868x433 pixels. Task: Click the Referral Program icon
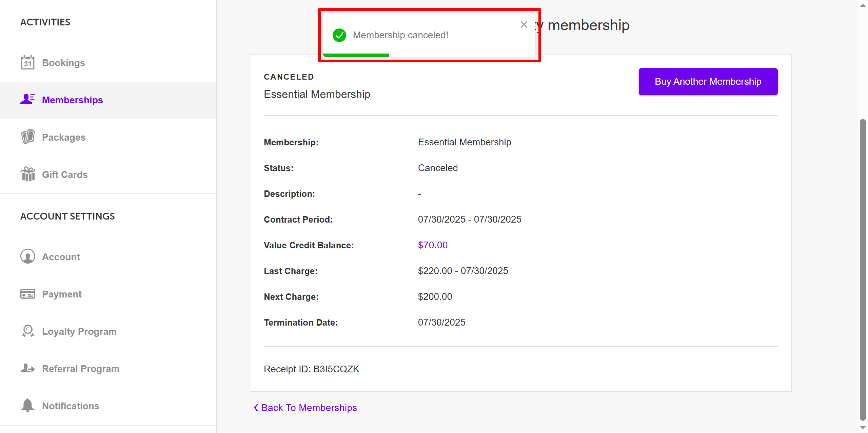(27, 368)
